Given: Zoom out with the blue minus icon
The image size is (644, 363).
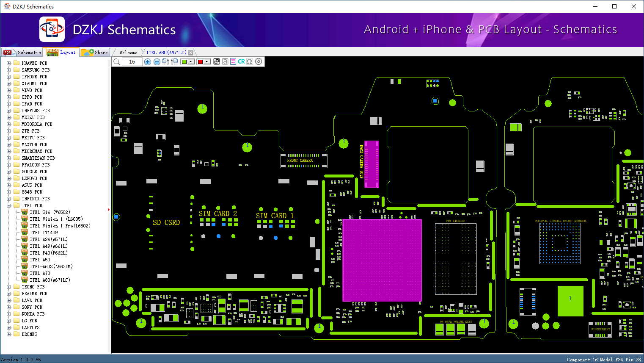Looking at the screenshot, I should click(x=157, y=62).
